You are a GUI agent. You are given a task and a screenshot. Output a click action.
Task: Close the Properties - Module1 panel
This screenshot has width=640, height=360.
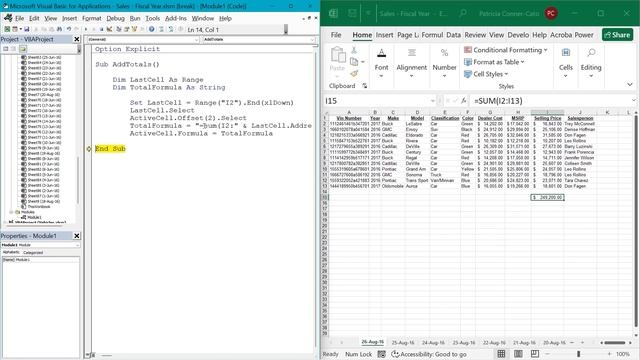[x=77, y=236]
